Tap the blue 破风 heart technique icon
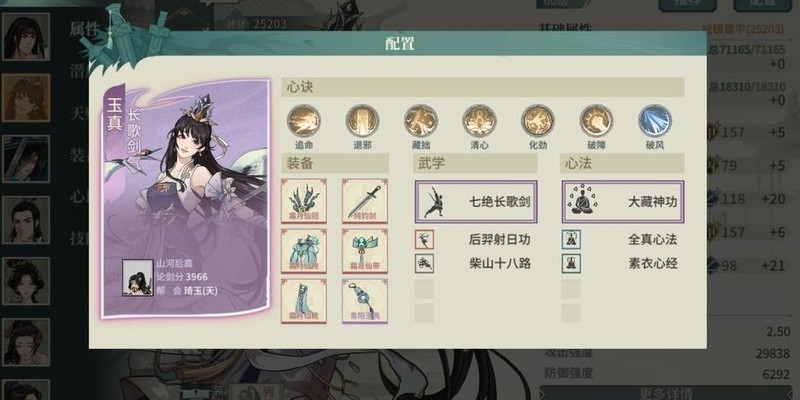800x400 pixels. (655, 120)
